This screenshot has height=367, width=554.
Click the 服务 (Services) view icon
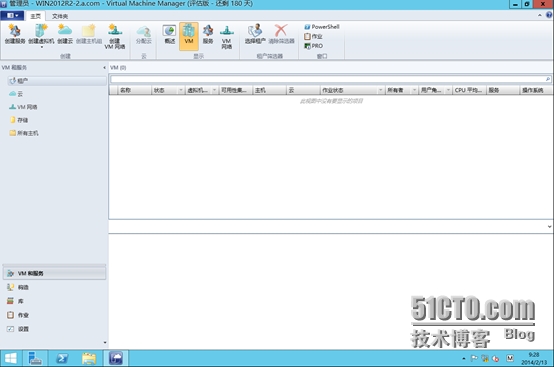point(208,34)
